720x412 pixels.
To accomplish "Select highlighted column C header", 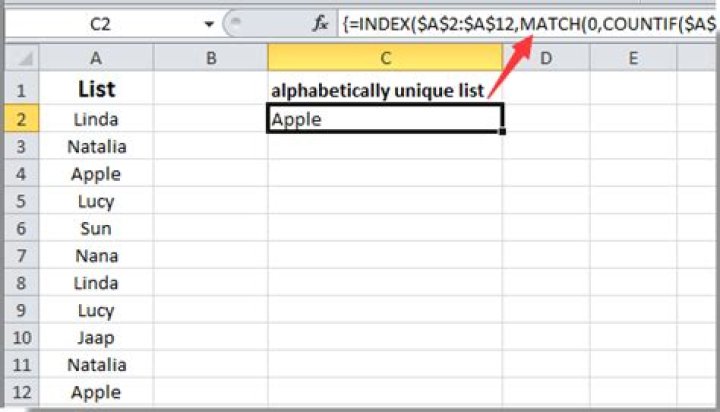I will point(385,60).
